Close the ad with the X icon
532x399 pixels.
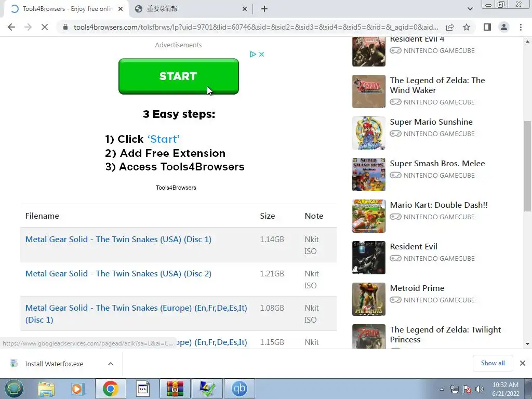pyautogui.click(x=262, y=54)
